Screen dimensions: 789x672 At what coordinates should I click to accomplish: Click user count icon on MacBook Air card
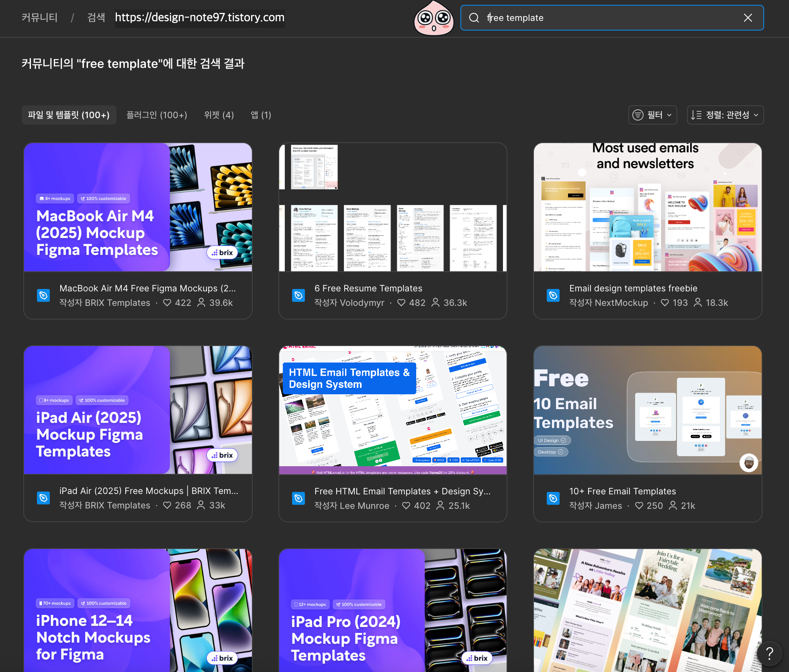tap(201, 303)
